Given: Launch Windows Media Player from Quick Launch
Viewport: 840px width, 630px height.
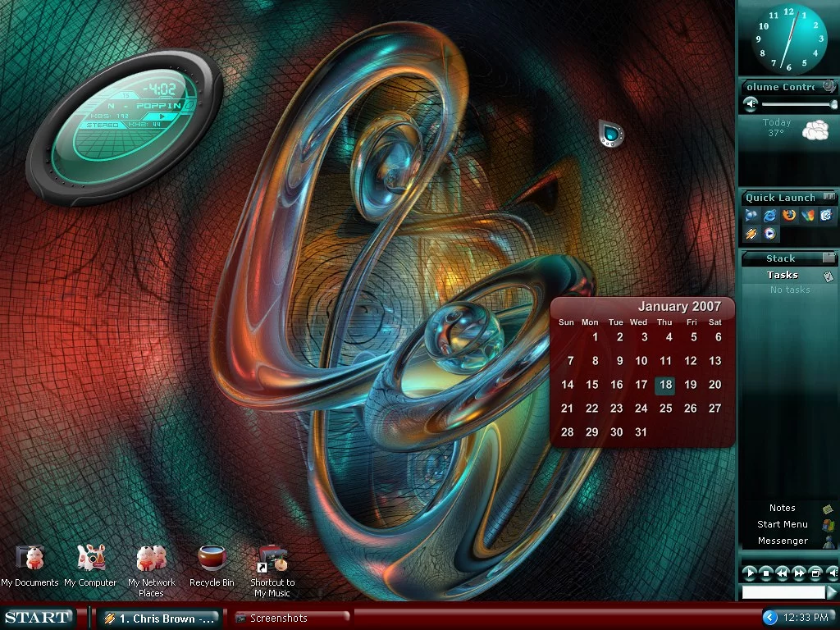Looking at the screenshot, I should pyautogui.click(x=770, y=234).
